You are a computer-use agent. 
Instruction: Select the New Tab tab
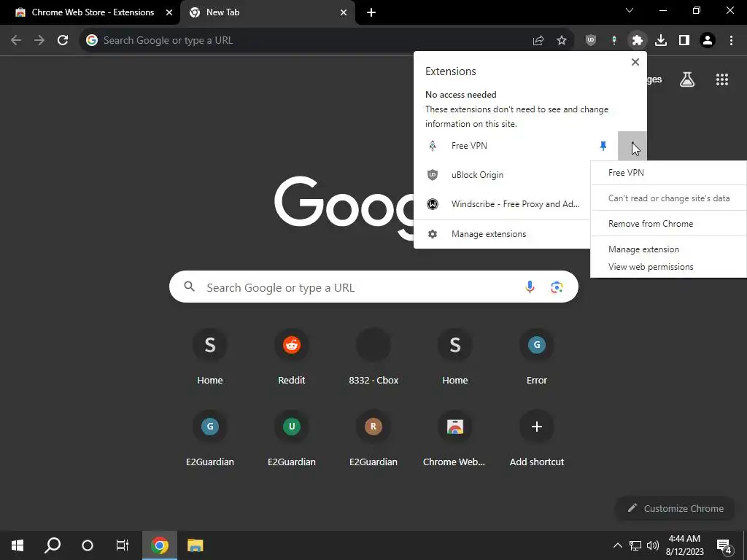coord(267,12)
